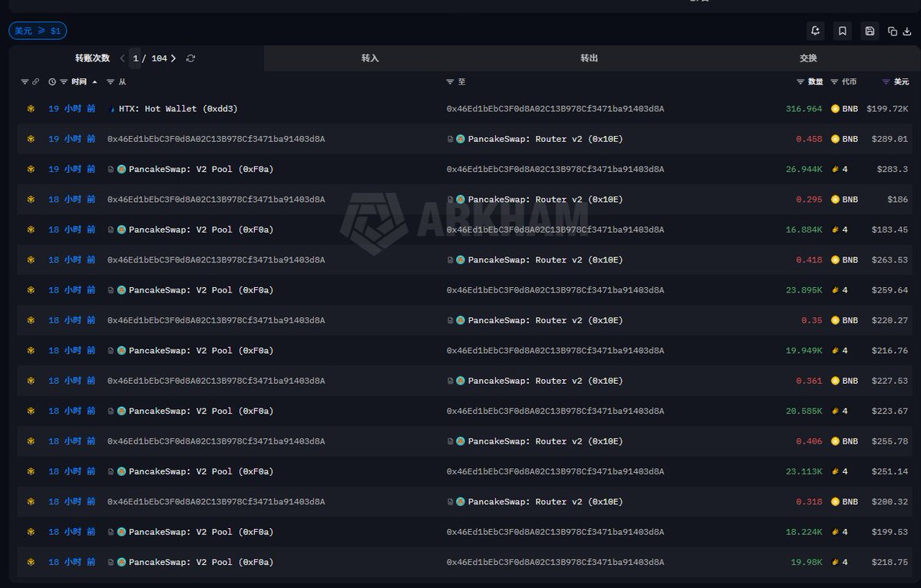Click the bookmark icon in the top right

(x=842, y=31)
